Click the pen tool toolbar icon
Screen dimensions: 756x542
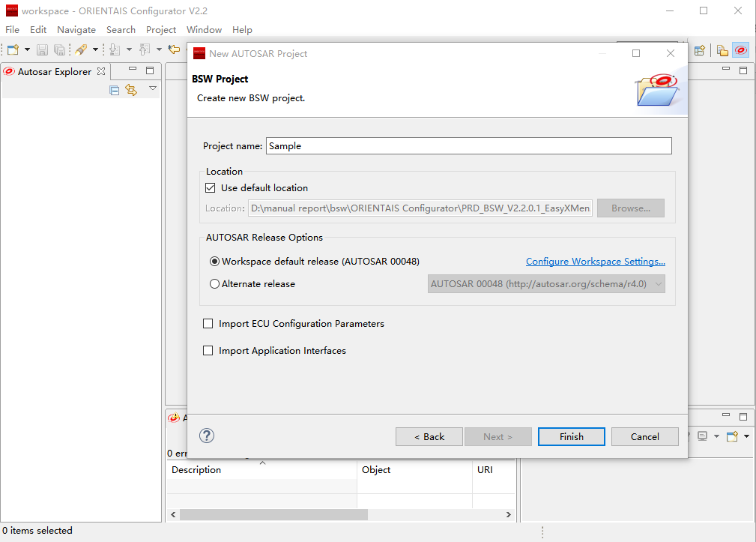pos(81,50)
